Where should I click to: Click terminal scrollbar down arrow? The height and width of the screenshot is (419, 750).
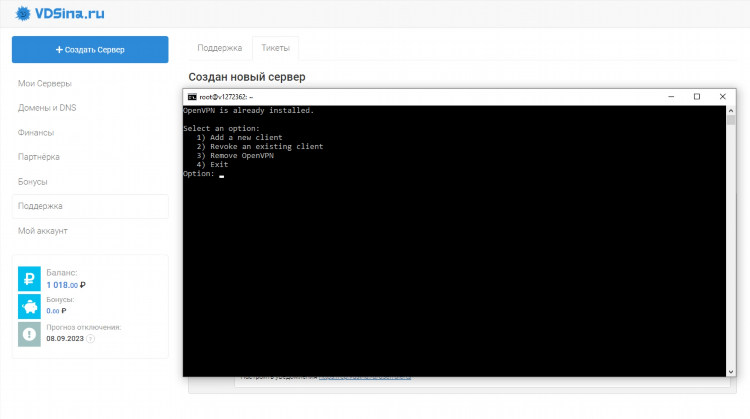(731, 372)
